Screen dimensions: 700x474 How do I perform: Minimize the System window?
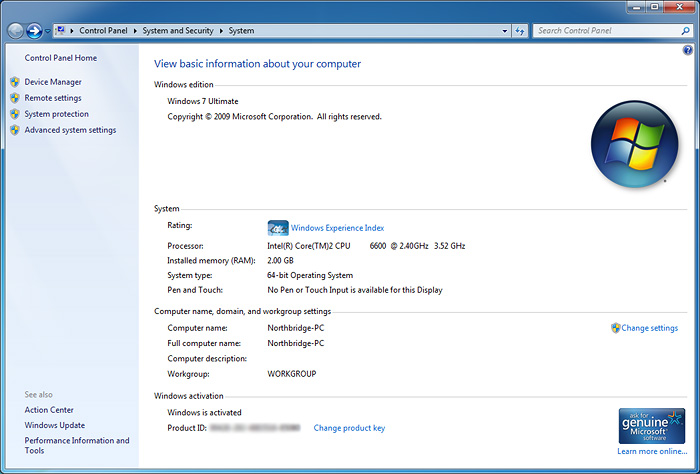click(x=637, y=7)
